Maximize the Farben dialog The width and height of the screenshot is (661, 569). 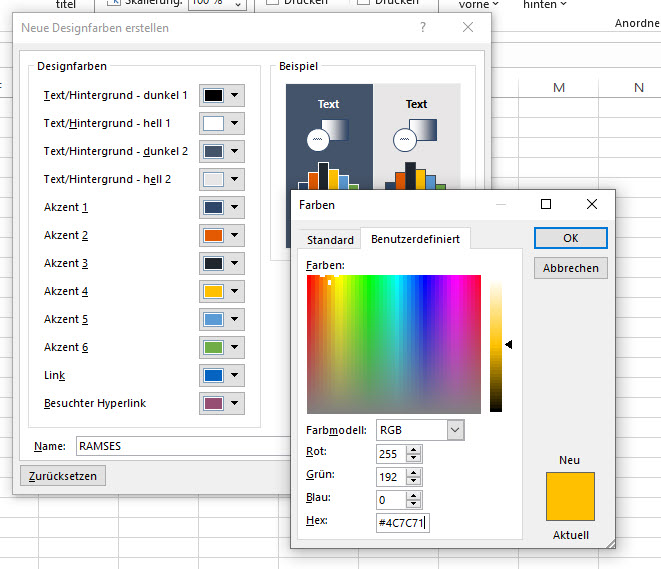point(546,204)
